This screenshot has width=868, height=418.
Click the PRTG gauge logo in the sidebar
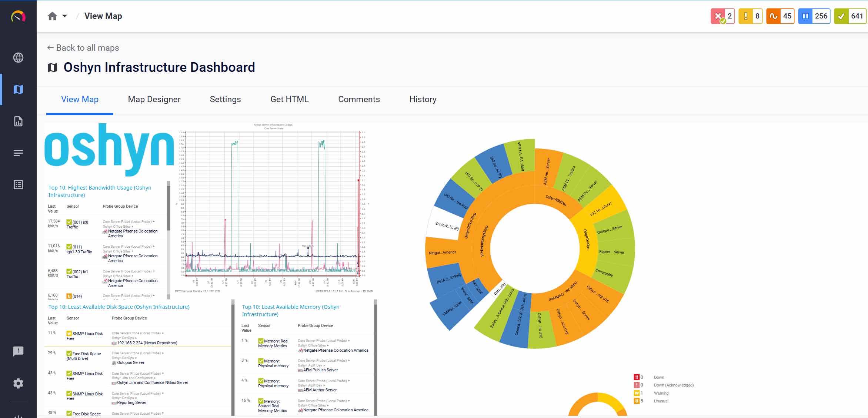pyautogui.click(x=18, y=16)
